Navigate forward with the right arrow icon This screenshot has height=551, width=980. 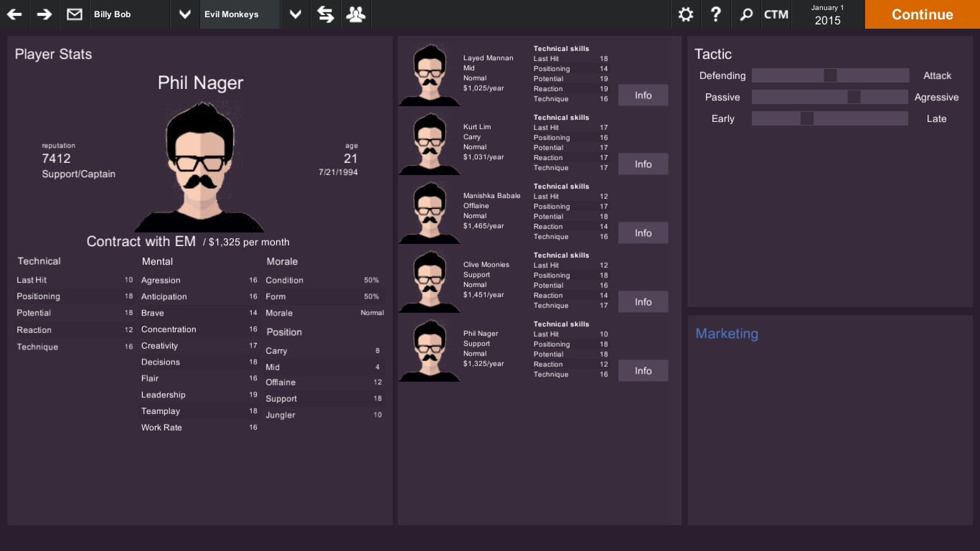point(43,14)
